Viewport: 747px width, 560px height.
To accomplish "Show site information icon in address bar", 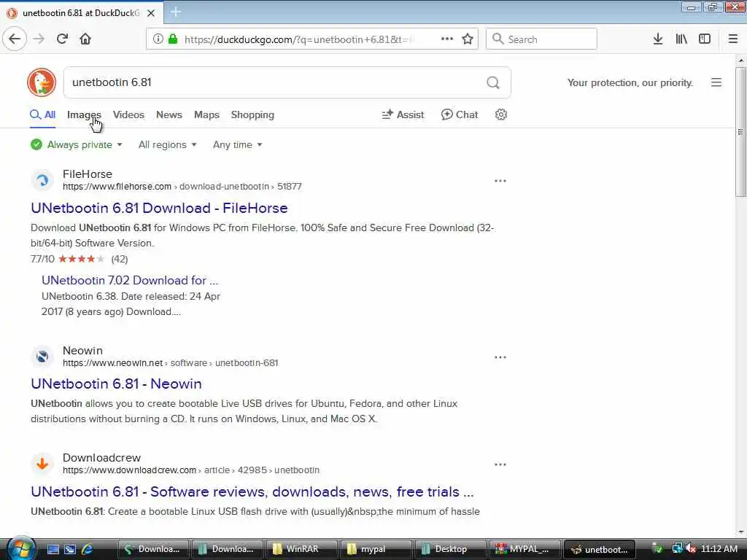I will coord(158,39).
